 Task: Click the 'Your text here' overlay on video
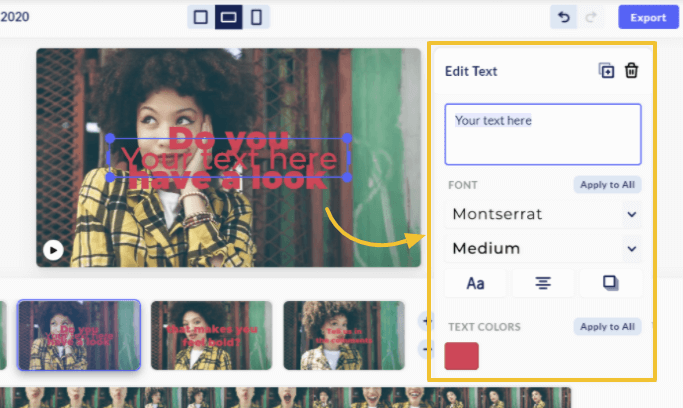point(229,158)
